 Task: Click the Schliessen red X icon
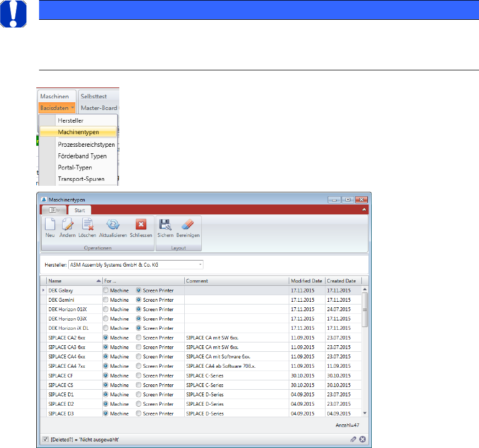[141, 224]
